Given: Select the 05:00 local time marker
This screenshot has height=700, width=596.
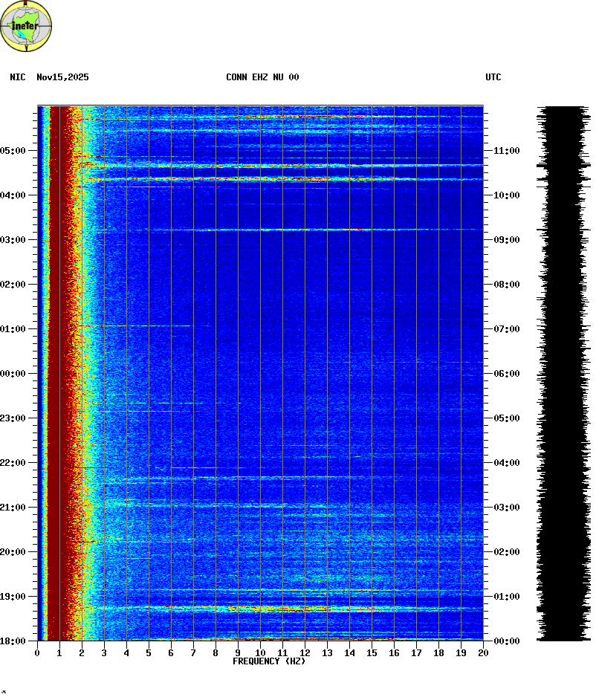Looking at the screenshot, I should (x=13, y=151).
